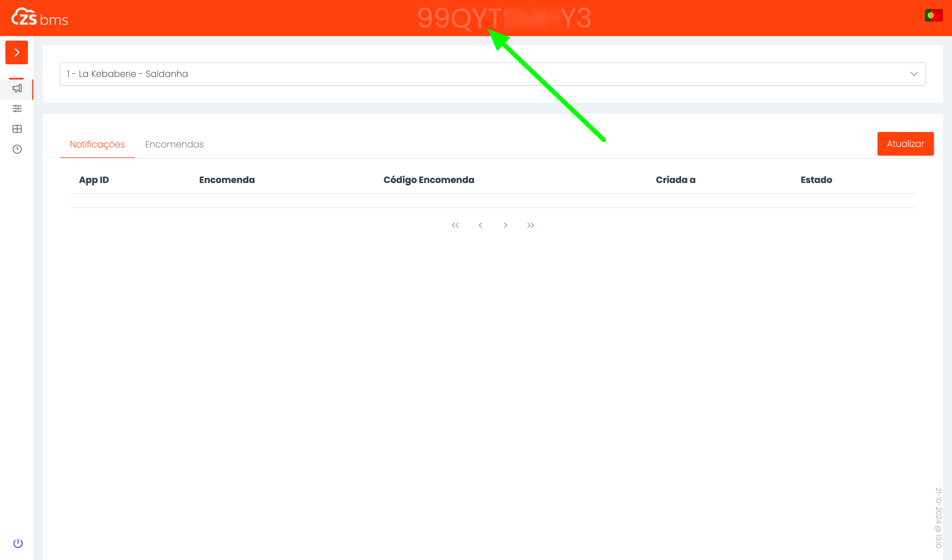Click the blue power logout icon
The width and height of the screenshot is (952, 560).
18,543
